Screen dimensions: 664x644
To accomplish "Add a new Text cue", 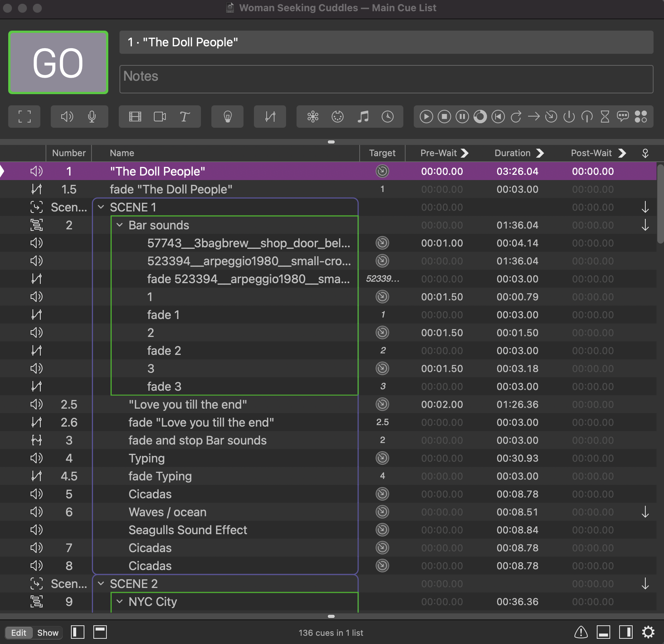I will tap(184, 117).
